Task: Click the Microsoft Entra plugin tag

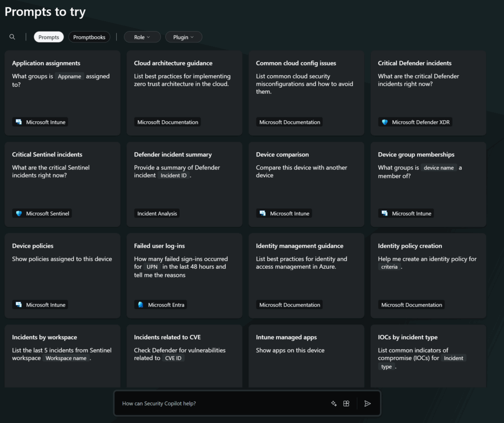Action: (160, 305)
